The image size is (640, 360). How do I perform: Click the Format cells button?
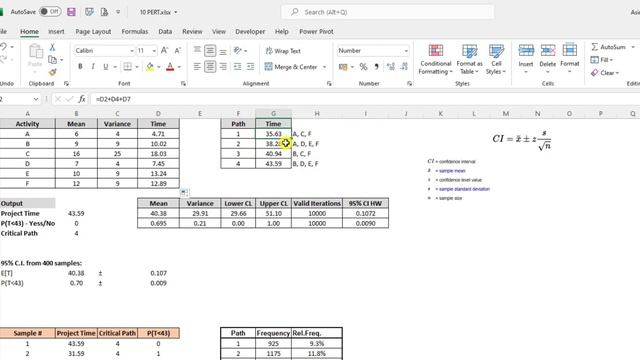coord(569,59)
